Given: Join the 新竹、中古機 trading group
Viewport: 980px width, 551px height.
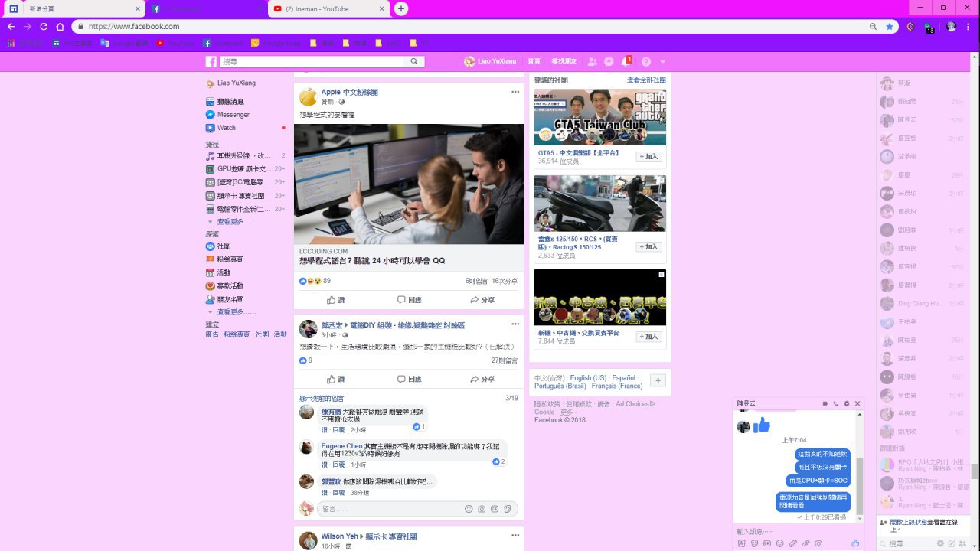Looking at the screenshot, I should point(648,337).
